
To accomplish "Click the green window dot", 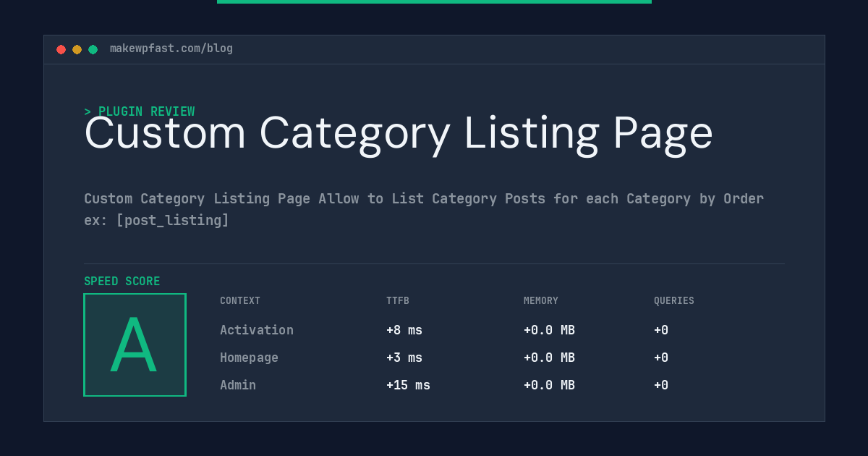I will coord(93,49).
